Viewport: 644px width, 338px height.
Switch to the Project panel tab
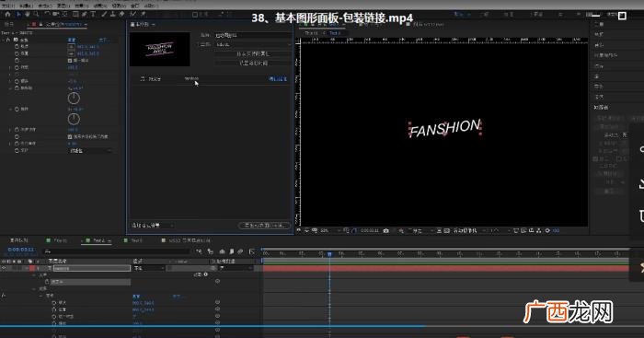point(9,25)
